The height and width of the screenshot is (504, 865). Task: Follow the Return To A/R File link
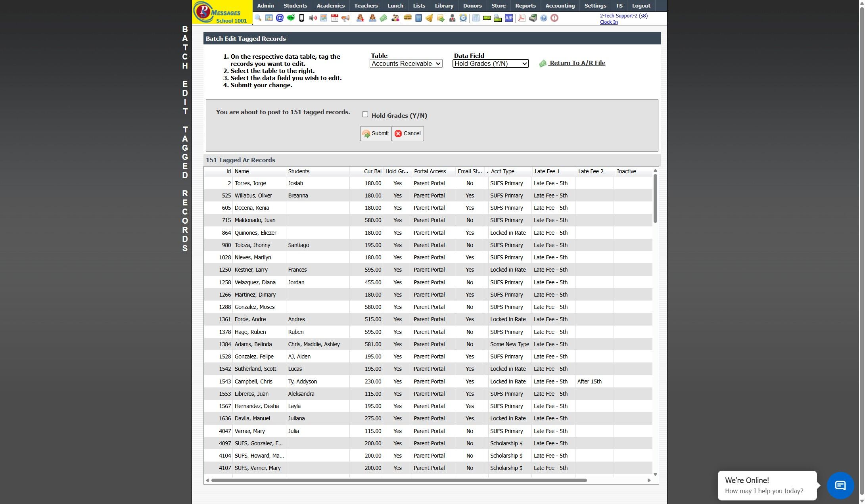[x=577, y=63]
